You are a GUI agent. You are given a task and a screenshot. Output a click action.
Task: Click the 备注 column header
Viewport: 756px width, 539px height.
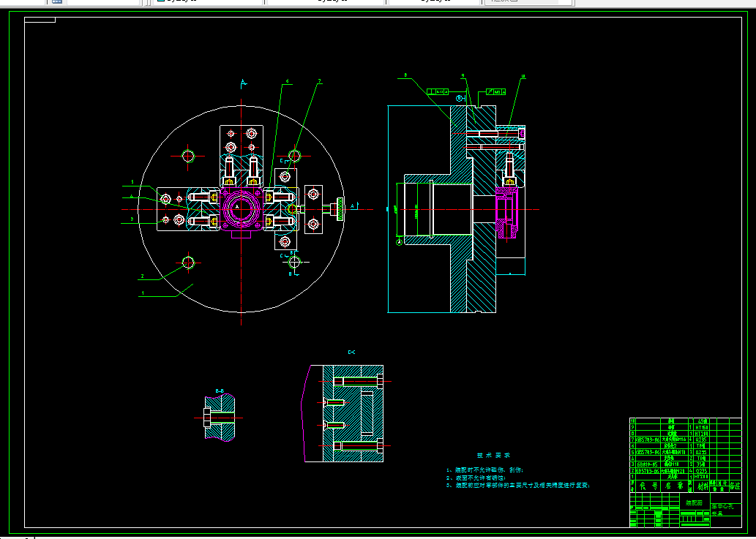pyautogui.click(x=735, y=486)
